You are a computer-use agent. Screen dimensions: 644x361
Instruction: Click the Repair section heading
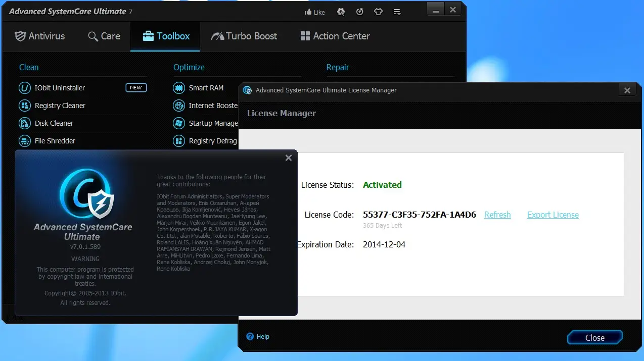pos(338,67)
